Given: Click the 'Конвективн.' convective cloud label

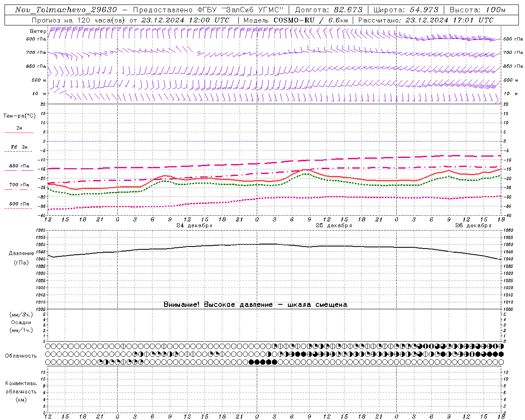Looking at the screenshot, I should click(21, 383).
